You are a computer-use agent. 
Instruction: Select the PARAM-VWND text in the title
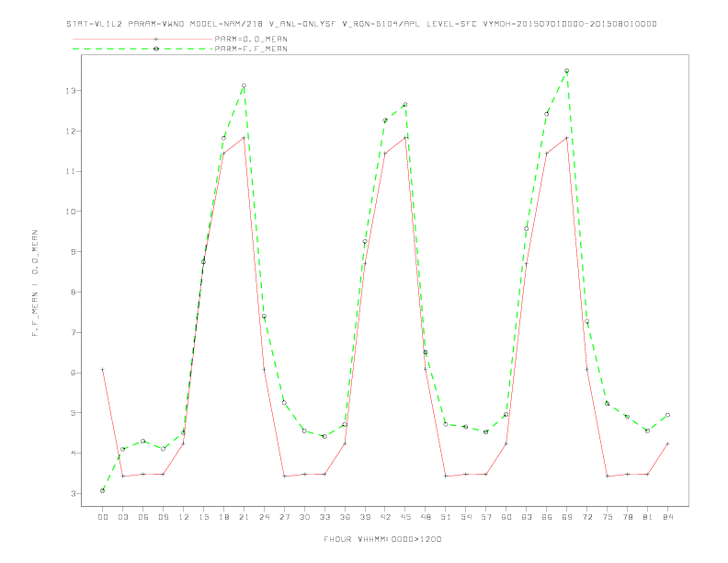156,24
